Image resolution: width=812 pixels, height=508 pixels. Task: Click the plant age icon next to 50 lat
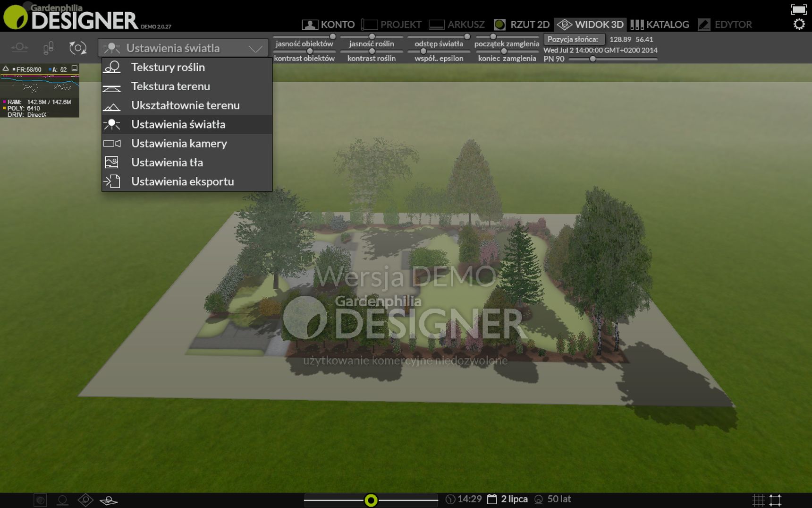tap(539, 499)
